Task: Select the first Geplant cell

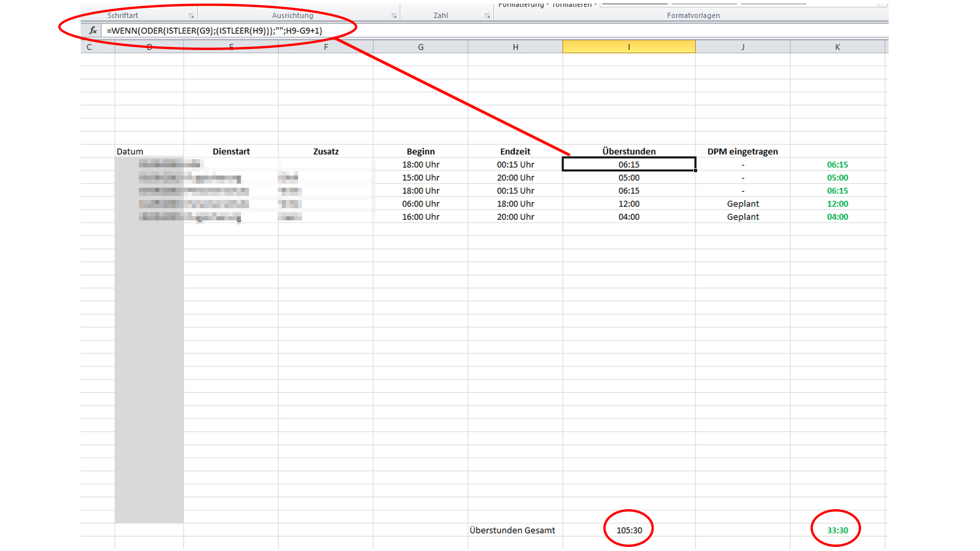Action: (x=743, y=204)
